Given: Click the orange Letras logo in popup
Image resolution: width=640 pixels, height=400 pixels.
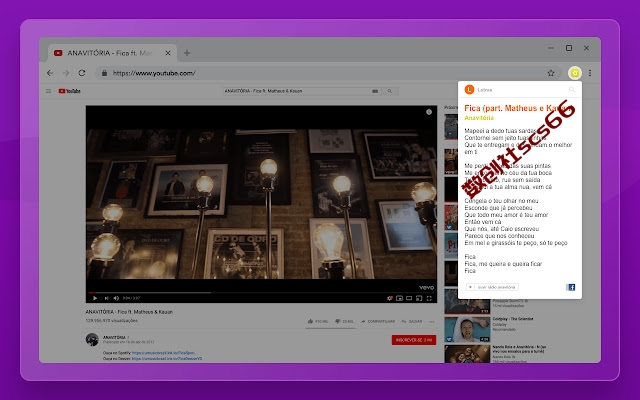Looking at the screenshot, I should [469, 89].
